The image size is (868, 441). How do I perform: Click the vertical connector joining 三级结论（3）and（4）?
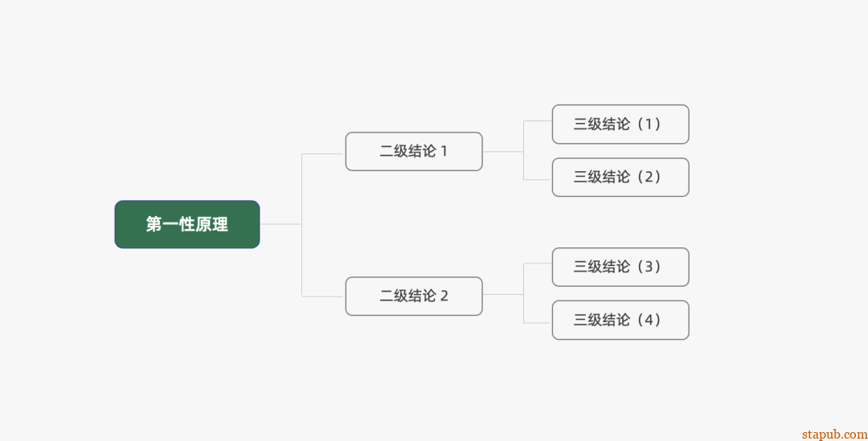click(523, 293)
